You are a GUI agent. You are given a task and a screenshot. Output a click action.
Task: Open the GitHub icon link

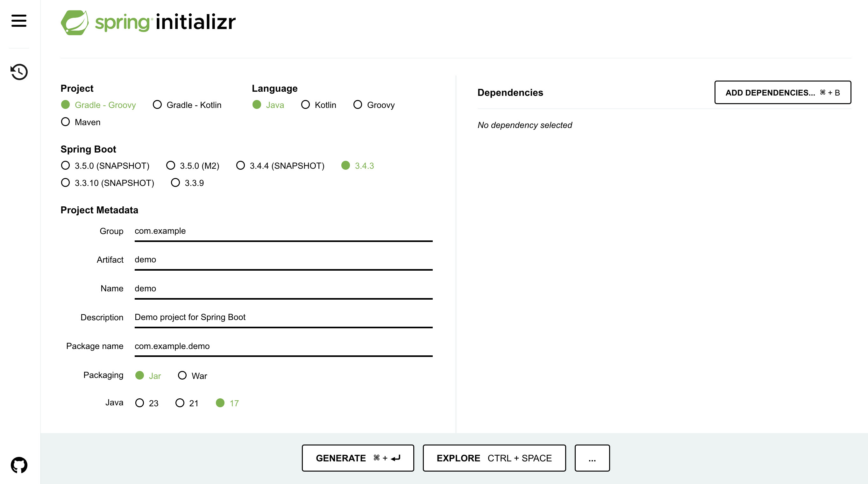click(19, 465)
